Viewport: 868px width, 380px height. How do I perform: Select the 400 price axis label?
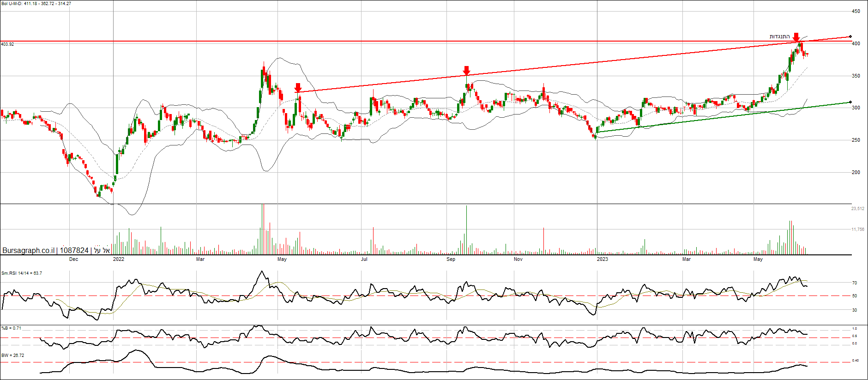[x=856, y=44]
